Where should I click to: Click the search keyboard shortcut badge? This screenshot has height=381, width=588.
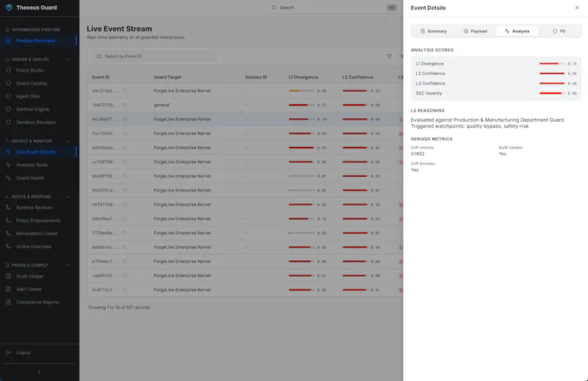[x=392, y=7]
